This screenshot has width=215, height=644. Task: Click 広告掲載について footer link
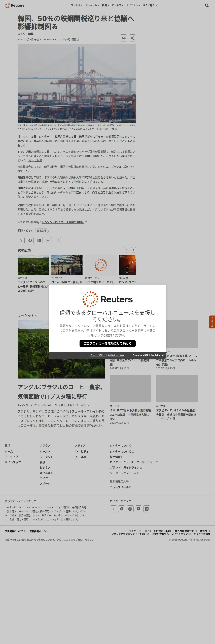(16, 531)
